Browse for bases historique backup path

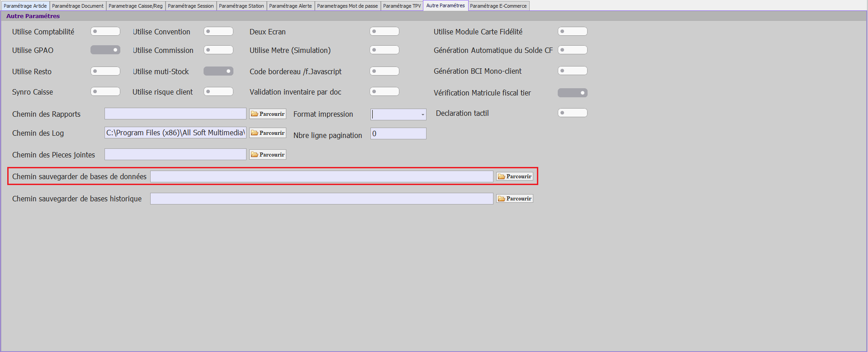(515, 199)
